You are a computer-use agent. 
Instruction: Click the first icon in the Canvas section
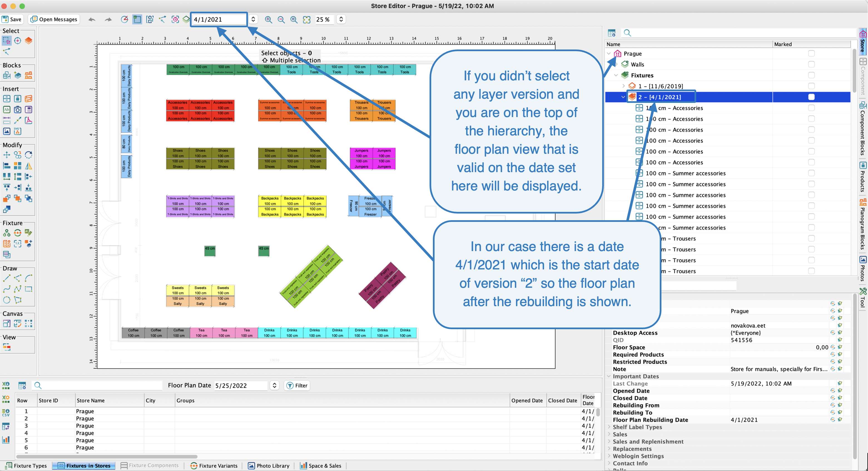6,324
